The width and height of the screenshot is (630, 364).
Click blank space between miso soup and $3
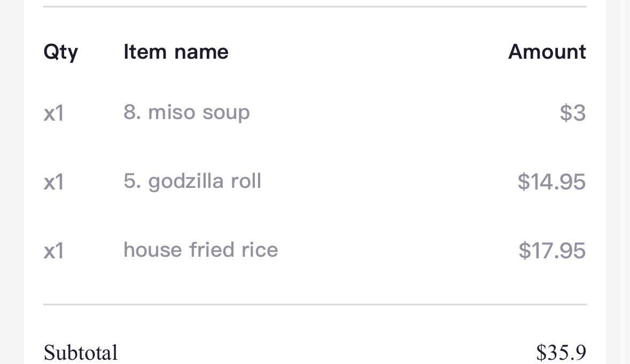401,113
